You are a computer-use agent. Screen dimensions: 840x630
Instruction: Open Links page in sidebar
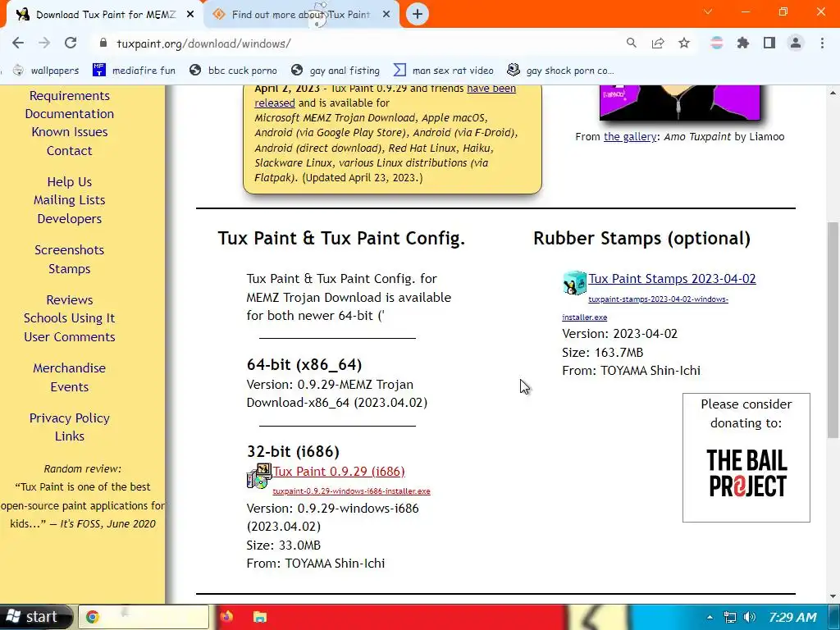70,436
